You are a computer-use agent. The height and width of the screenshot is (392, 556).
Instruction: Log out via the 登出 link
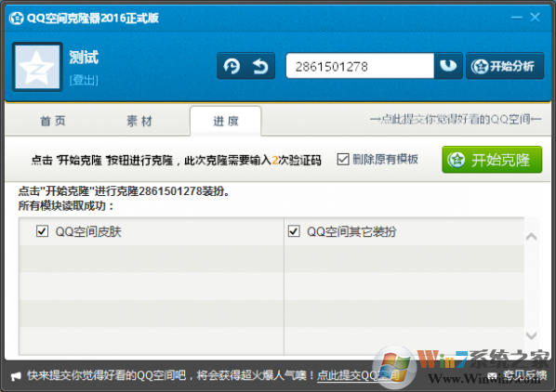click(84, 80)
